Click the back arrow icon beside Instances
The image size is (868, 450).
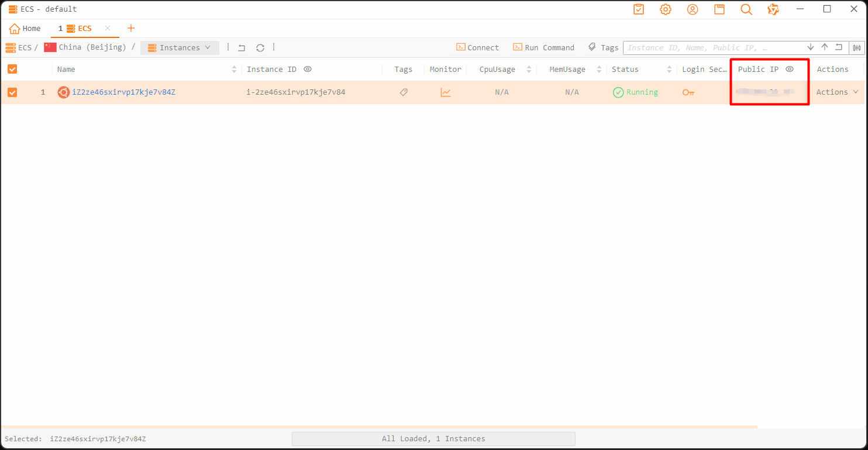click(x=242, y=48)
